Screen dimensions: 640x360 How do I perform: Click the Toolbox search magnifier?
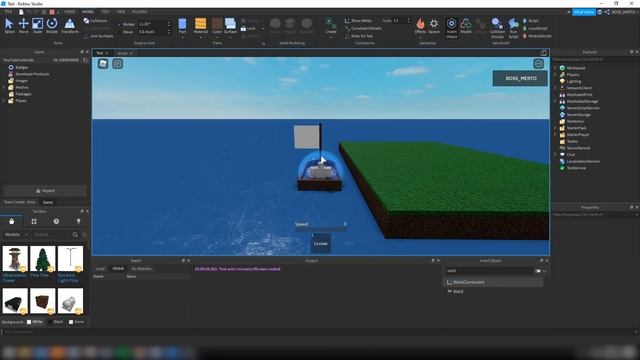coord(75,235)
